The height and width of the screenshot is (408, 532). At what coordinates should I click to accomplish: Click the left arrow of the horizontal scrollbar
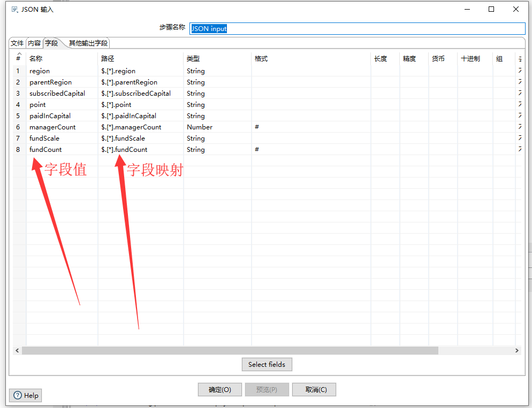(x=17, y=350)
